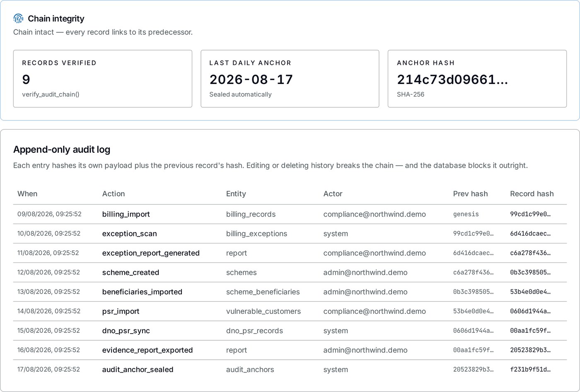Viewport: 580px width, 392px height.
Task: Click record hash 0606d1944a…
Action: tap(530, 311)
